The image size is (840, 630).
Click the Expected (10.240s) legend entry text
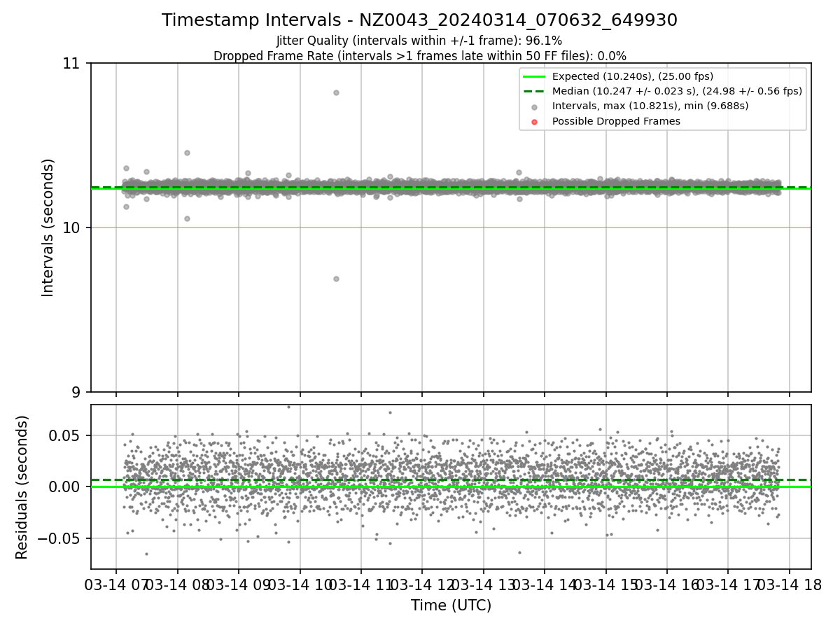(633, 76)
